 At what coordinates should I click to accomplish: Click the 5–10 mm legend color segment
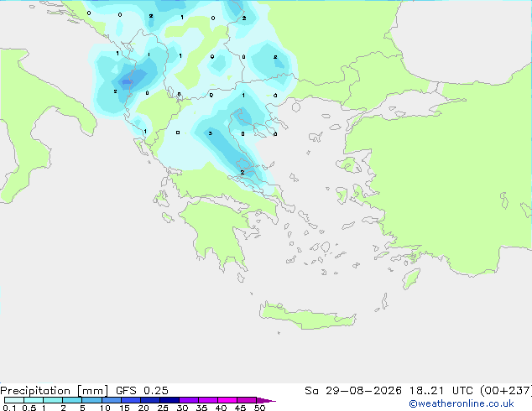click(91, 400)
